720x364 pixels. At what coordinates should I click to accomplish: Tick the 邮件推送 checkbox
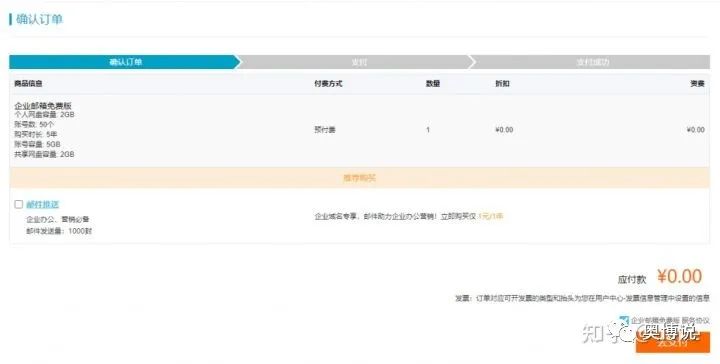click(18, 204)
